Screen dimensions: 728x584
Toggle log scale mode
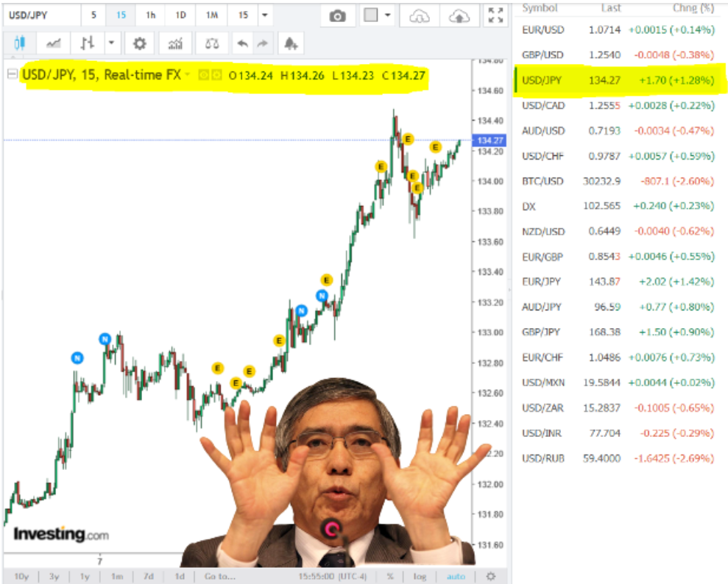pyautogui.click(x=420, y=576)
